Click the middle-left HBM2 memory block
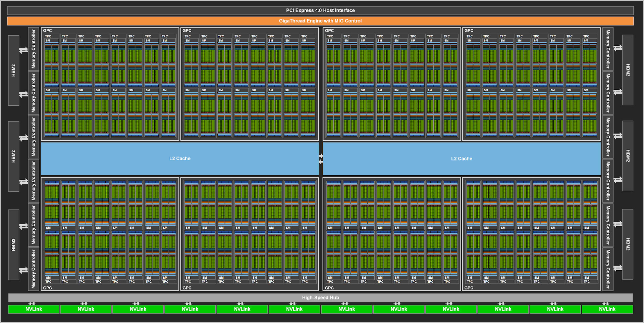The height and width of the screenshot is (323, 644). (14, 156)
